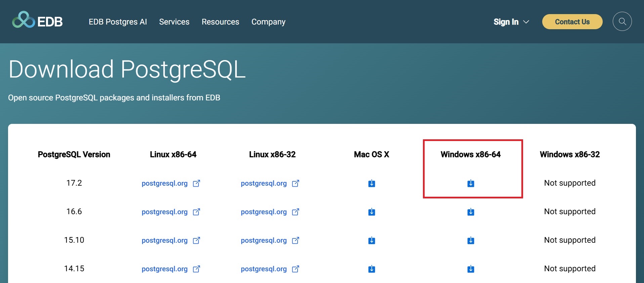Download PostgreSQL 15.10 for Mac OS X
Viewport: 644px width, 283px height.
[372, 240]
